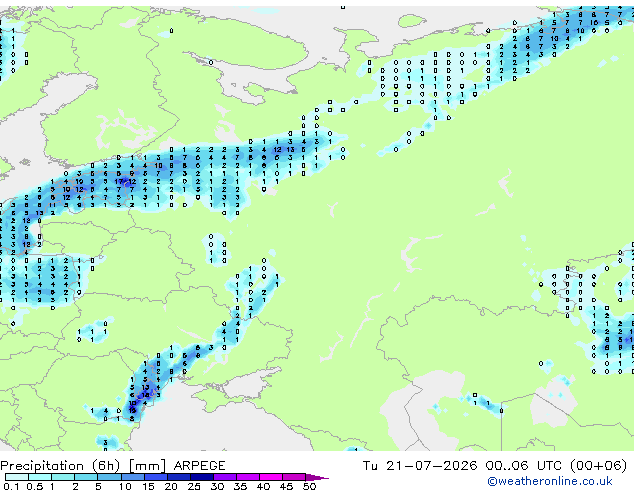Click the '40' legend scale label
Viewport: 634px width, 490px height.
(264, 486)
